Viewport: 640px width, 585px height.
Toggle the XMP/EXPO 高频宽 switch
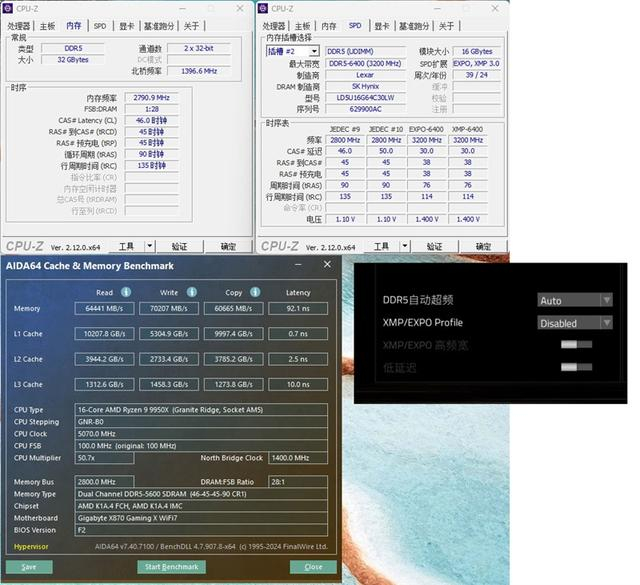point(575,345)
